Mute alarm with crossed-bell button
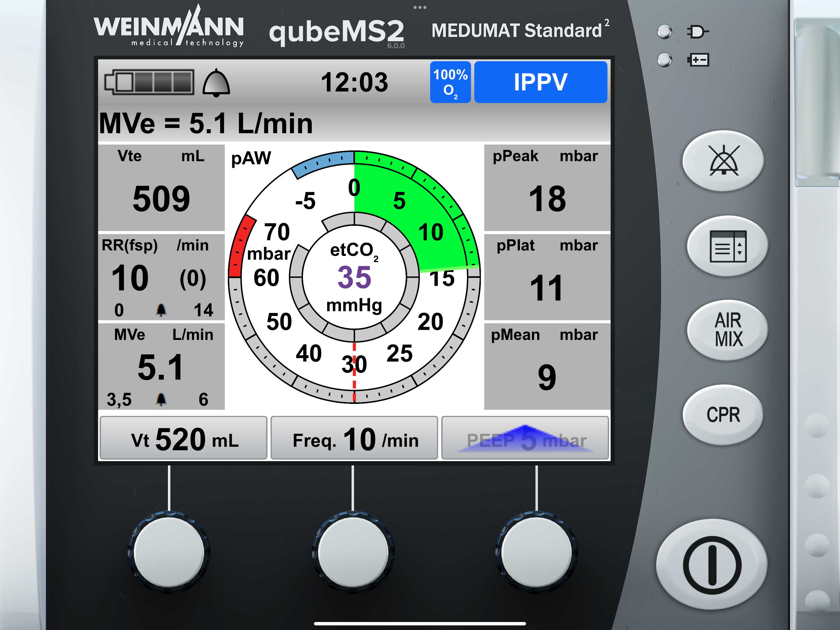840x630 pixels. [x=723, y=160]
